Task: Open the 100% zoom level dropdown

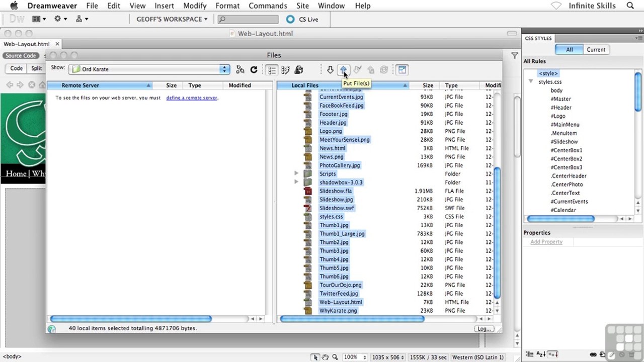Action: (355, 357)
